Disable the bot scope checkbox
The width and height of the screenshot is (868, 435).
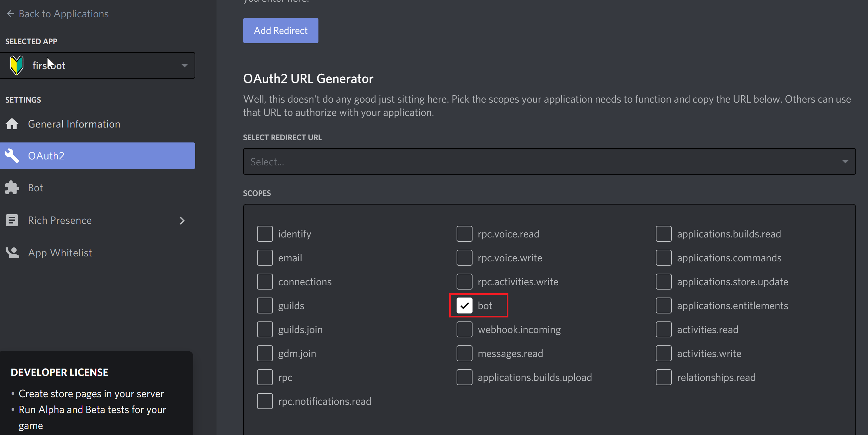(x=465, y=305)
